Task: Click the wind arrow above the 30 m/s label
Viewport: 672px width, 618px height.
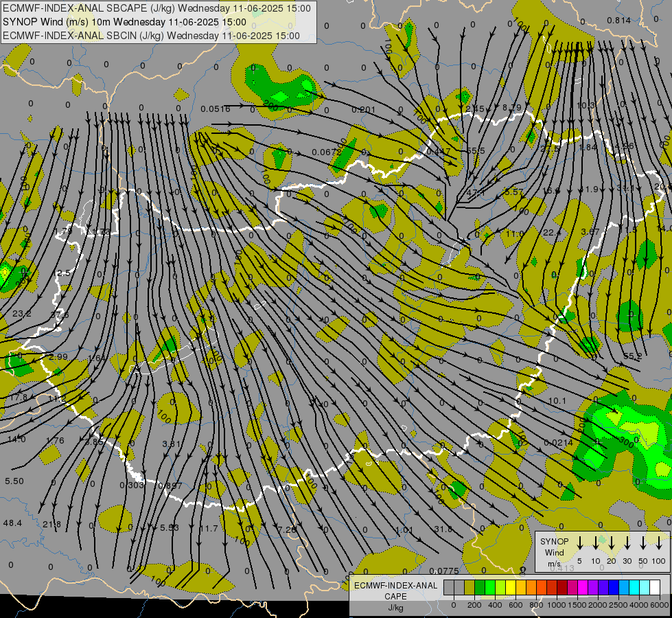Action: point(627,543)
